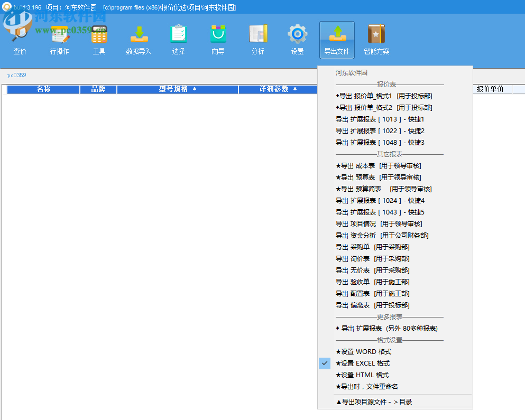Select 导出 扩展报表 [1013] 快捷1
The height and width of the screenshot is (420, 525).
point(380,119)
